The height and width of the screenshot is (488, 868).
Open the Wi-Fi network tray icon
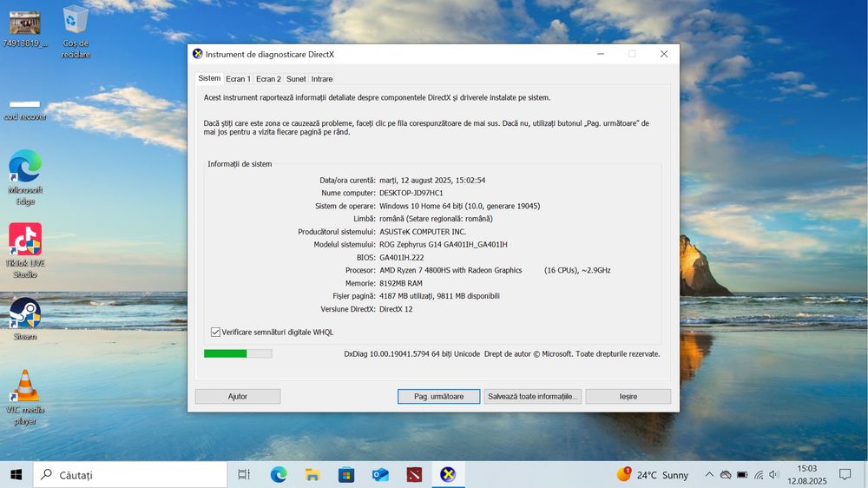[759, 475]
